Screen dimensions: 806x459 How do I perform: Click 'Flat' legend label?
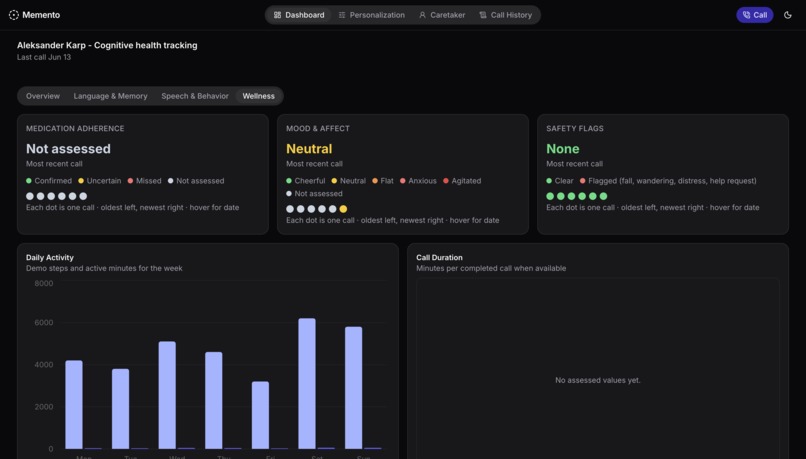coord(387,181)
